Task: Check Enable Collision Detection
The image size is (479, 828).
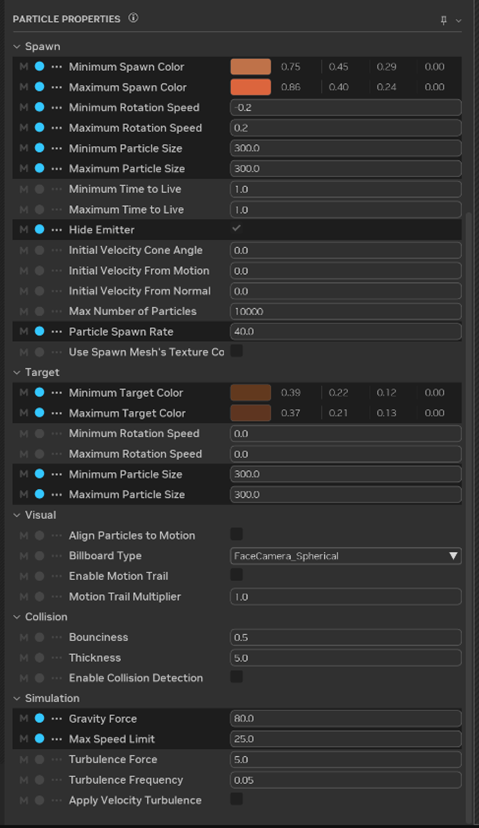Action: point(237,676)
